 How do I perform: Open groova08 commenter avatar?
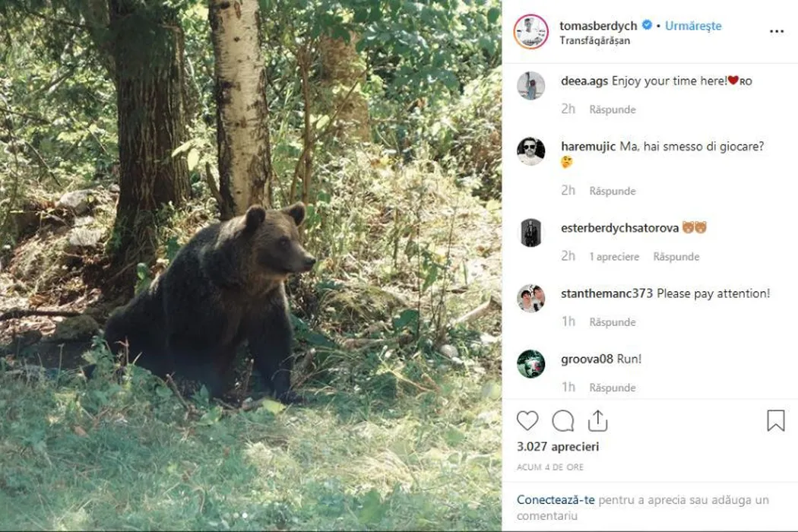tap(530, 364)
